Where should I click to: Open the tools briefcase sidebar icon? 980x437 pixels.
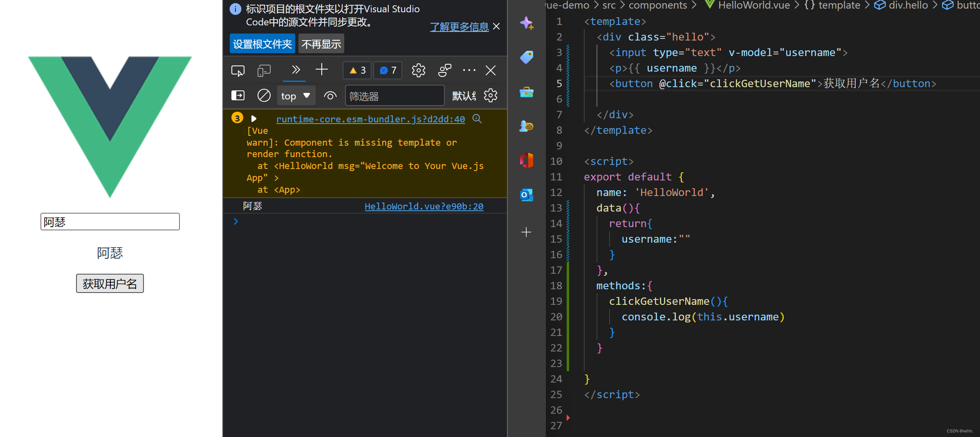527,92
